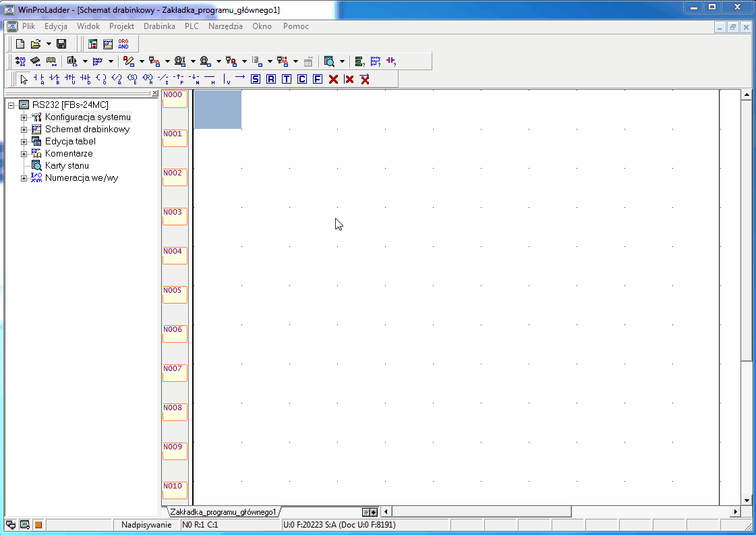
Task: Select network label N007
Action: point(175,372)
